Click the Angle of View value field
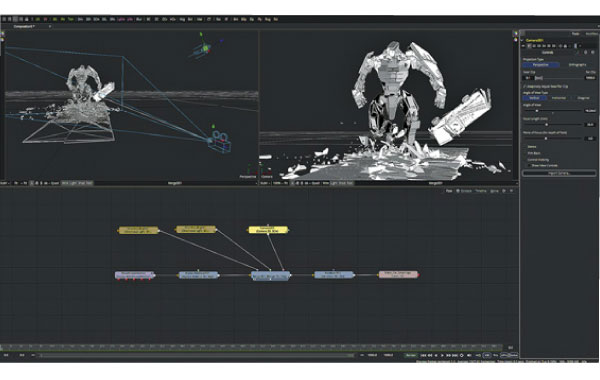The height and width of the screenshot is (380, 600). tap(590, 111)
